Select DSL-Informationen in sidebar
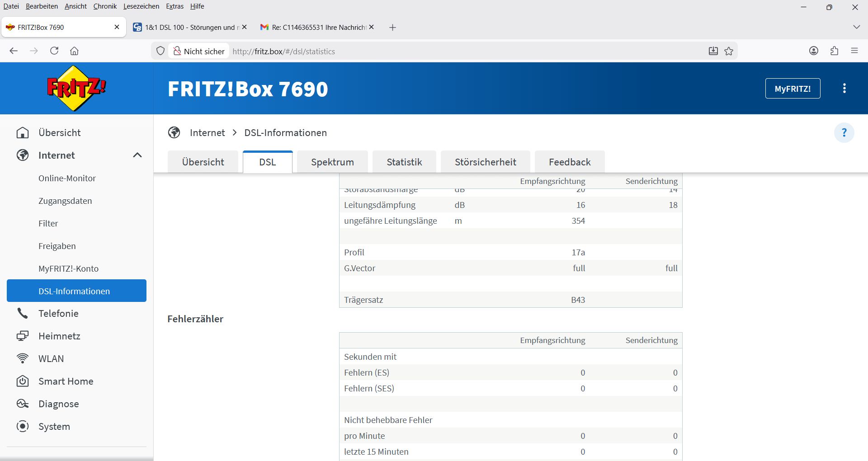 tap(76, 291)
